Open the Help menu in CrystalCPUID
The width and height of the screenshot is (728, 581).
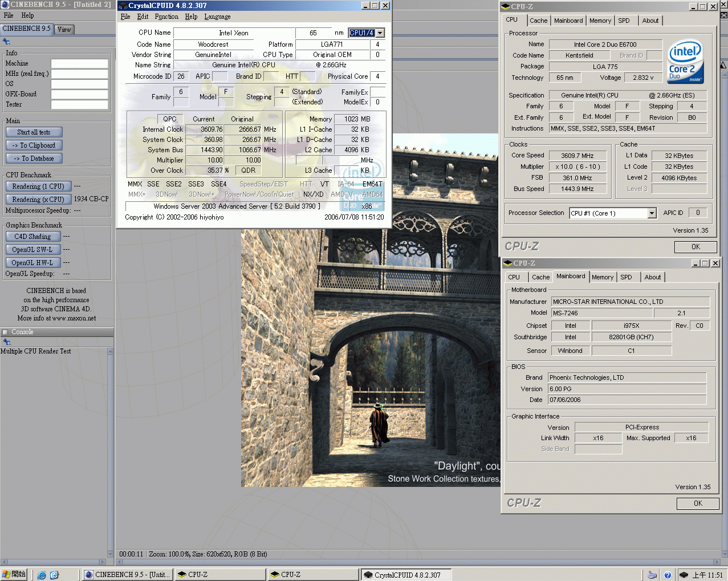(x=191, y=17)
